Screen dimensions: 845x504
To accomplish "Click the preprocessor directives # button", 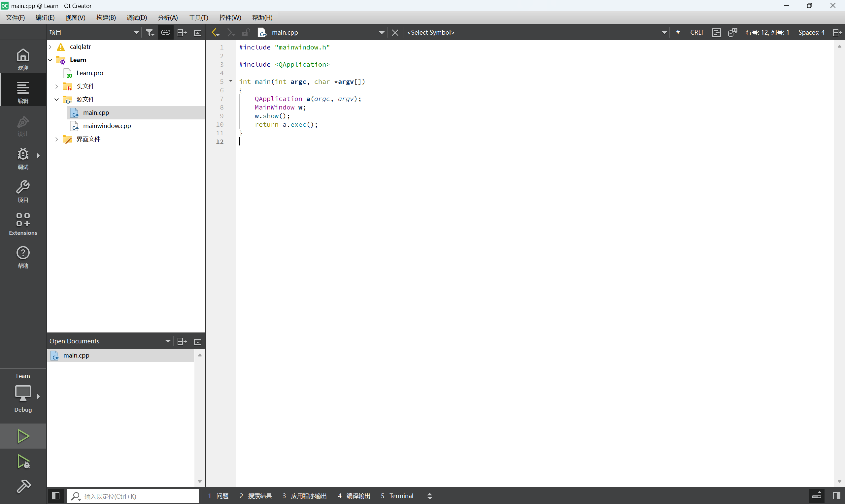I will tap(678, 32).
